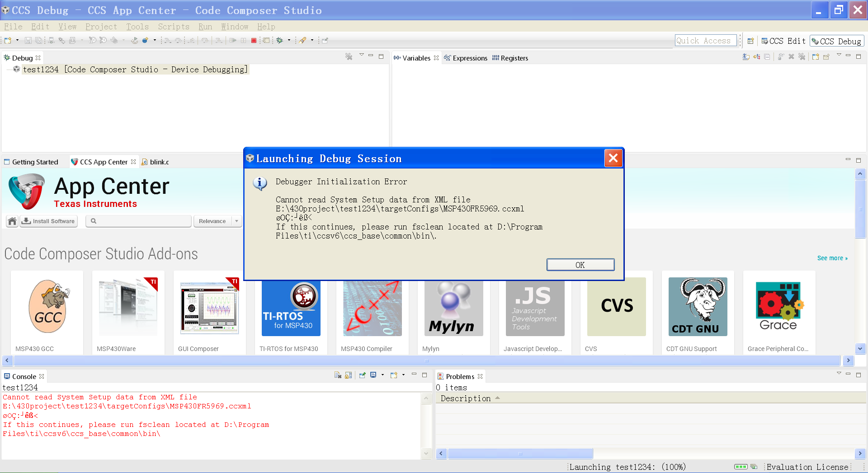Open the Variables view menu triangle
The height and width of the screenshot is (473, 868).
[839, 55]
